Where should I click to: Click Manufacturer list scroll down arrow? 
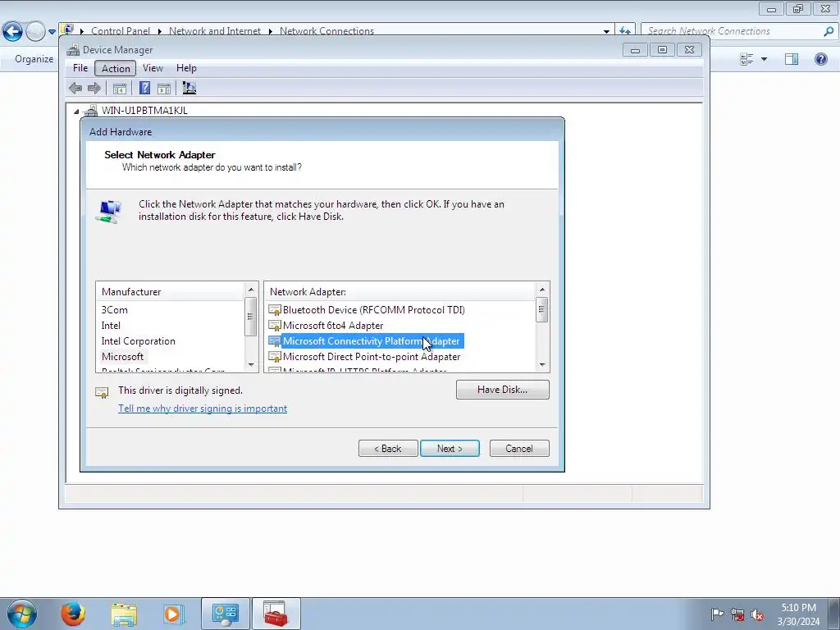click(x=251, y=365)
